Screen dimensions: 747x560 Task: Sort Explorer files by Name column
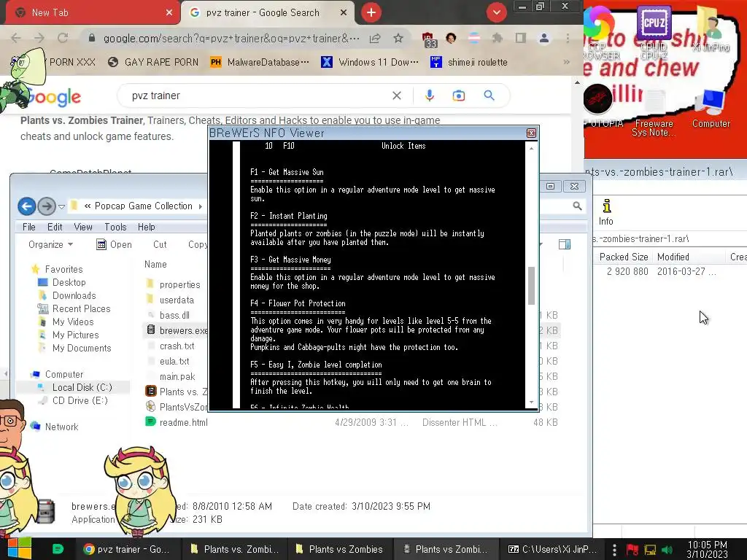pos(155,264)
